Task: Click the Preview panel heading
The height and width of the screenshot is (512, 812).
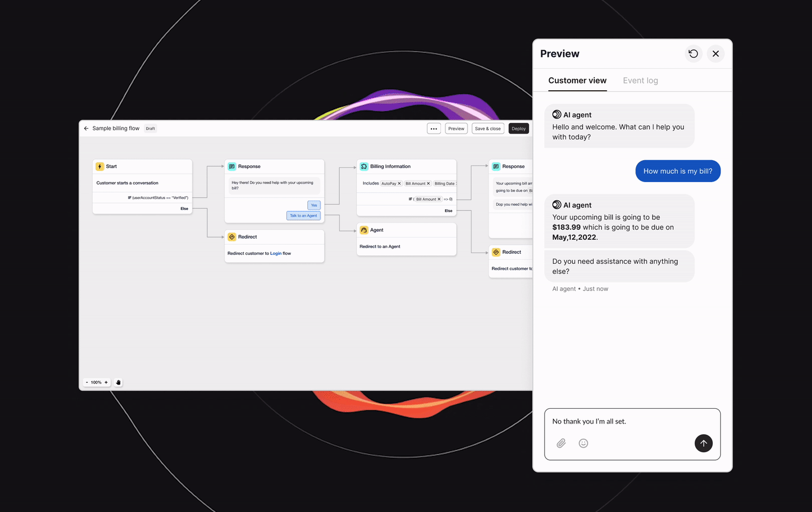Action: tap(560, 54)
